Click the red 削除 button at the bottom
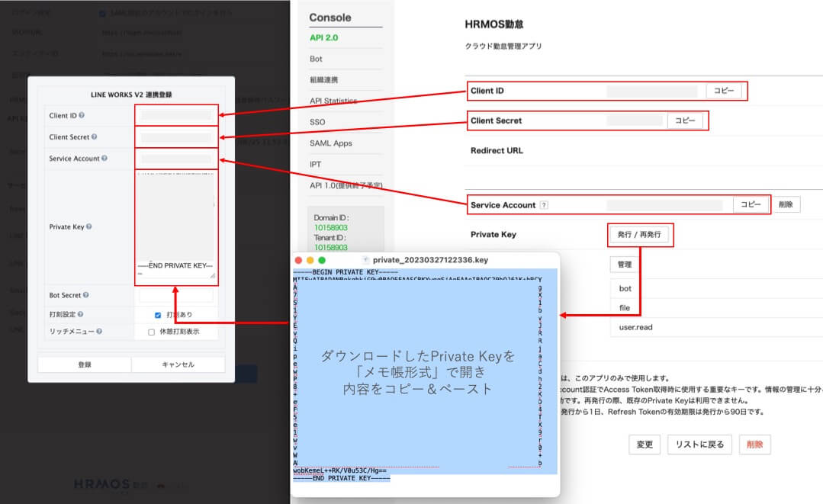This screenshot has width=823, height=504. tap(755, 445)
